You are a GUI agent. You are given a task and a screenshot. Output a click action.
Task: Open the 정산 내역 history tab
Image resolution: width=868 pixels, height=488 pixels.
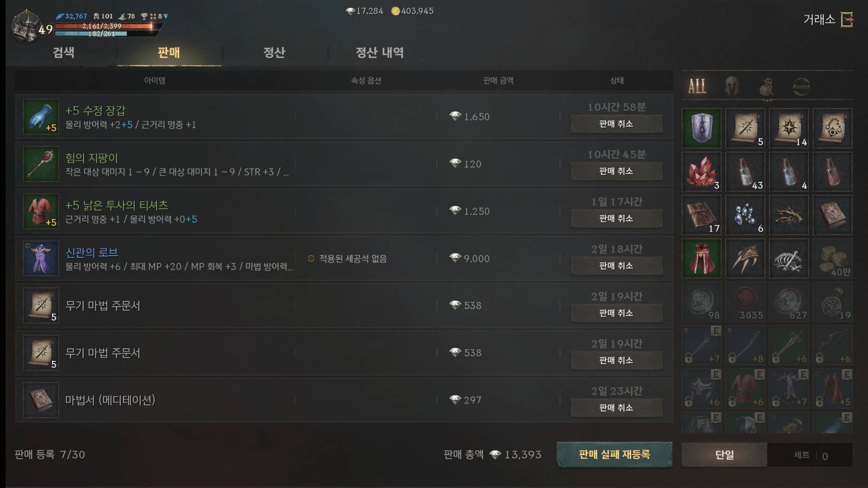pos(380,52)
